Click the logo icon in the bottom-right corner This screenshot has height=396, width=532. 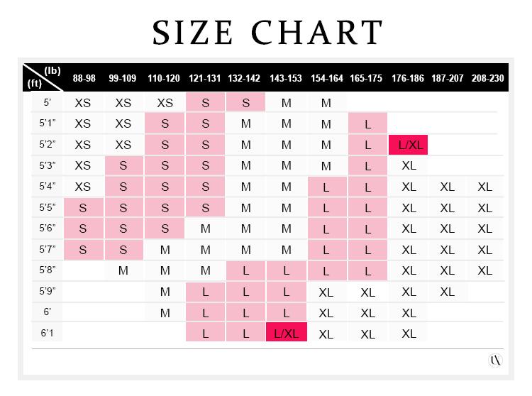496,361
